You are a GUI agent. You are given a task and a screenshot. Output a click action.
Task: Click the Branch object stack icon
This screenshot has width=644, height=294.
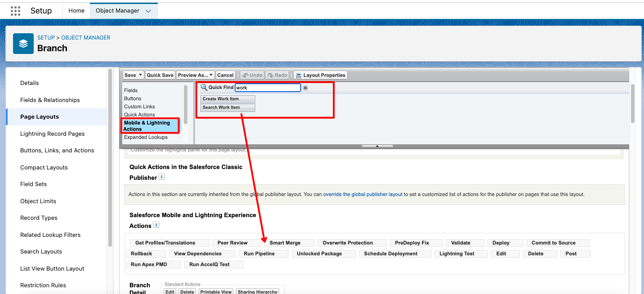coord(23,44)
